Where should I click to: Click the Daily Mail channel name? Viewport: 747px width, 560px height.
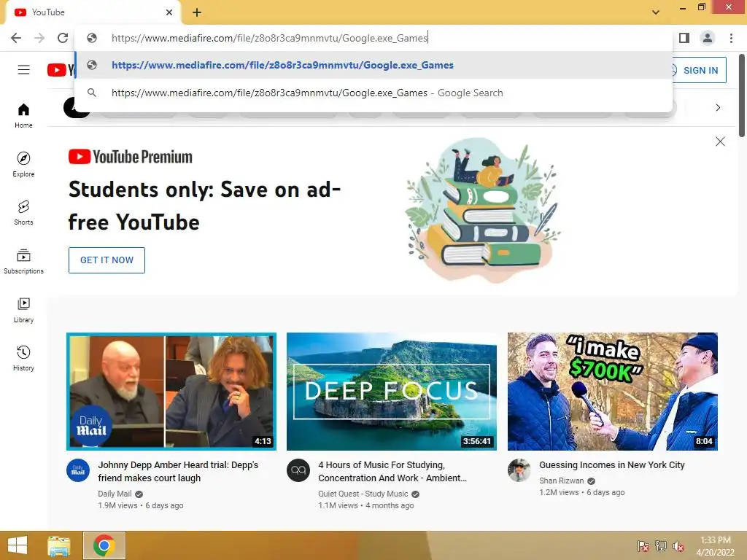115,494
